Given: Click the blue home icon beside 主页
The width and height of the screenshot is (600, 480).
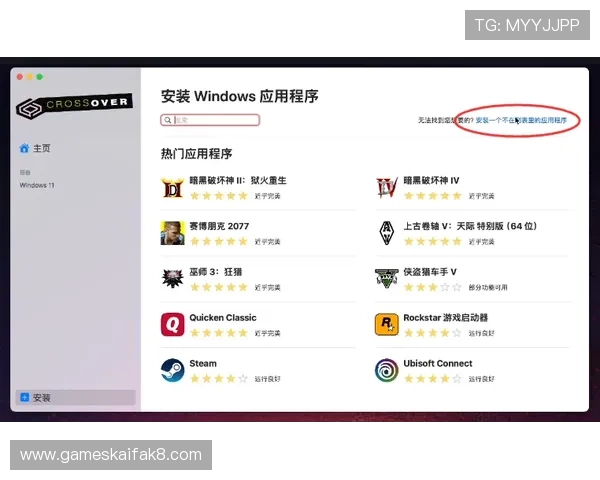Looking at the screenshot, I should coord(24,148).
